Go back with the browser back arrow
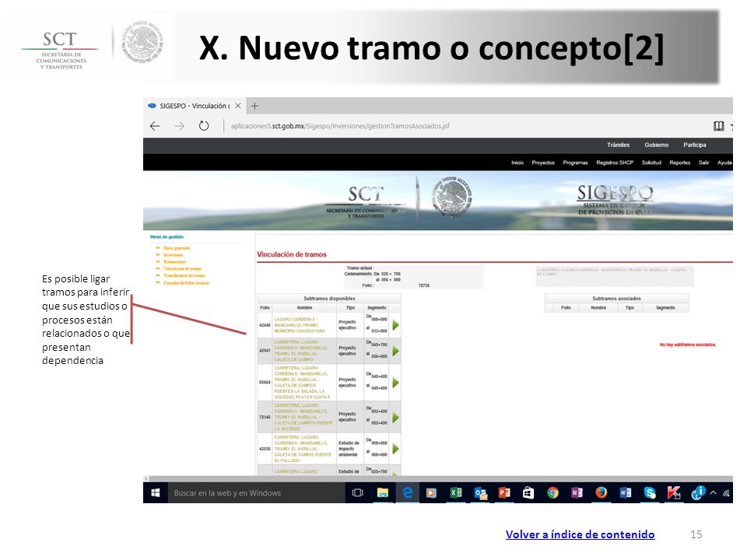 (155, 126)
